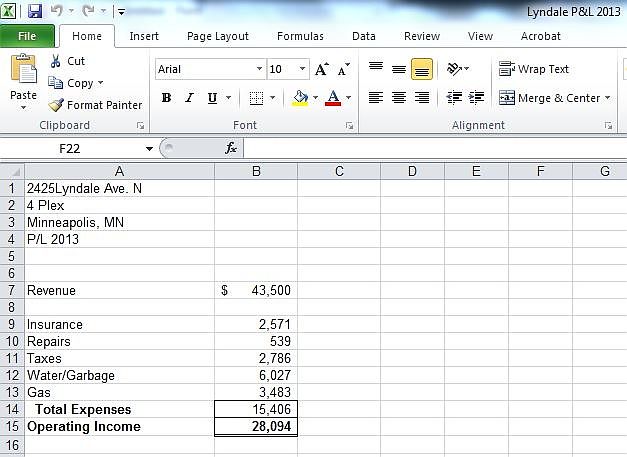
Task: Open Alignment dialog launcher
Action: [608, 126]
